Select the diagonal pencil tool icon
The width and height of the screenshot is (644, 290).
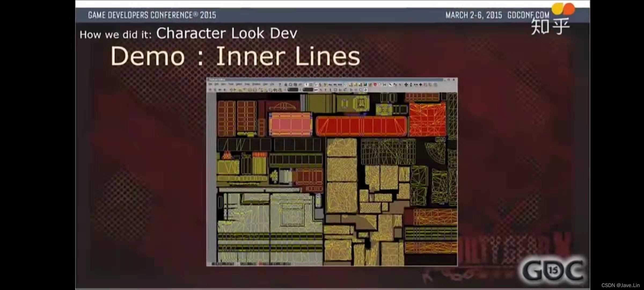(x=390, y=85)
